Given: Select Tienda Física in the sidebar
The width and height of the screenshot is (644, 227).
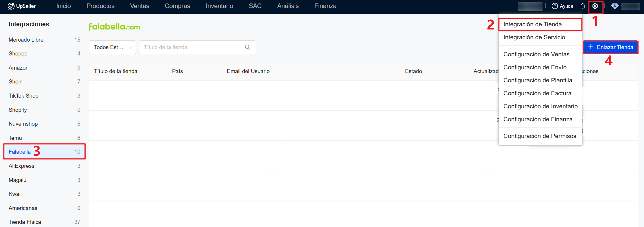Looking at the screenshot, I should point(25,222).
